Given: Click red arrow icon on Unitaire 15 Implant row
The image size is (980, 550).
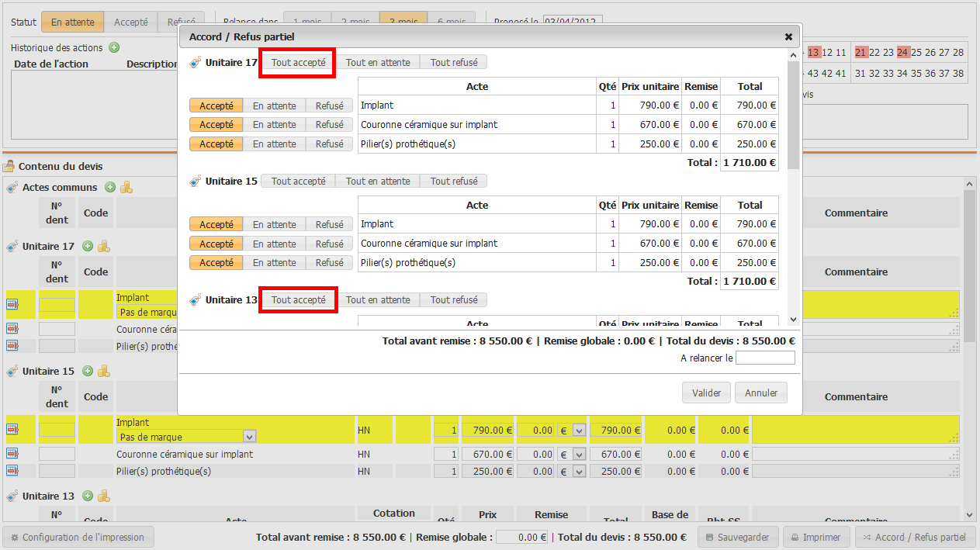Looking at the screenshot, I should click(x=12, y=429).
